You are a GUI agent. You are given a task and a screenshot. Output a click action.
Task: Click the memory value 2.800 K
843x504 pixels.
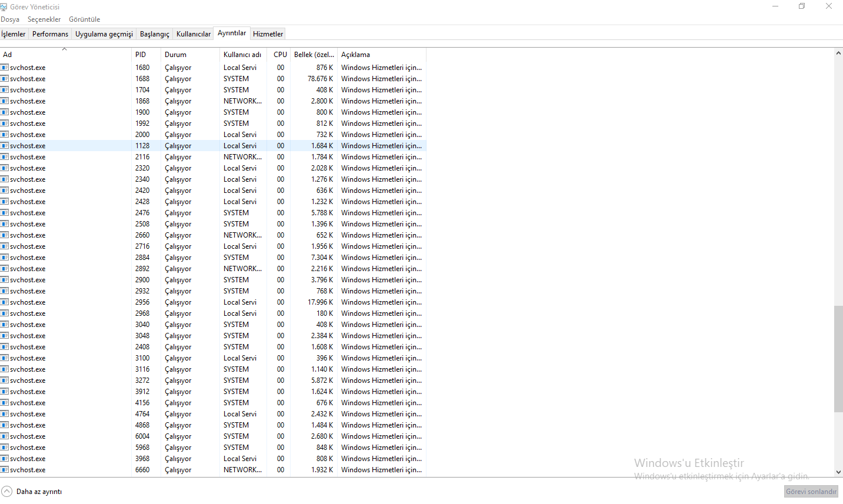(x=322, y=101)
